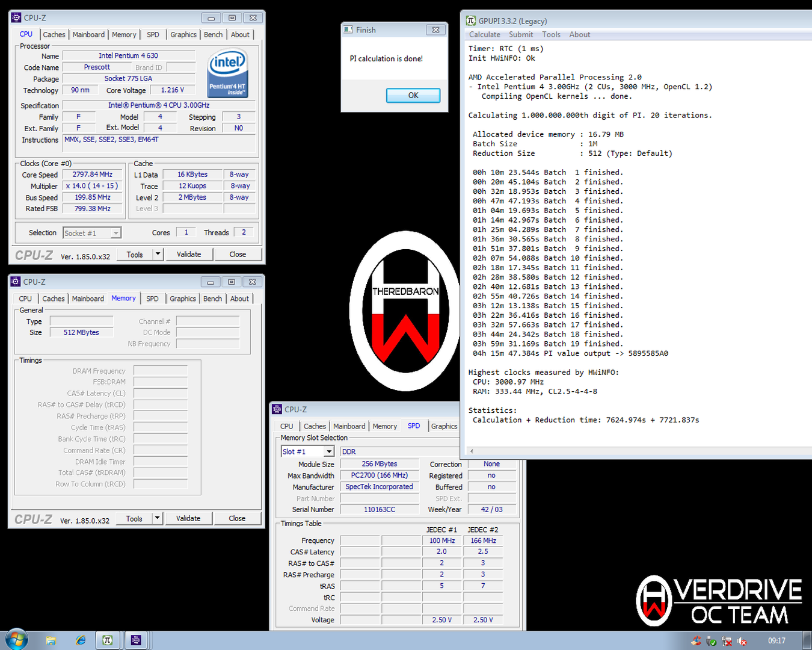Screen dimensions: 812x650
Task: Open the Caches tab in the SPD CPU-Z window
Action: click(x=315, y=426)
